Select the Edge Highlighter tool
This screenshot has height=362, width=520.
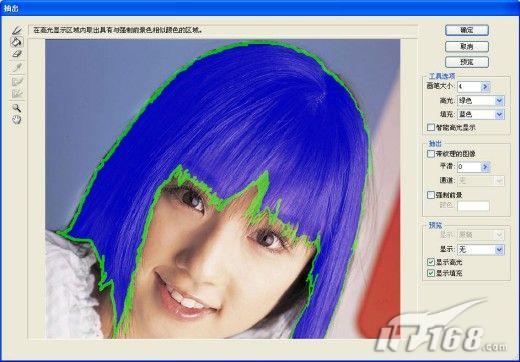pos(17,30)
